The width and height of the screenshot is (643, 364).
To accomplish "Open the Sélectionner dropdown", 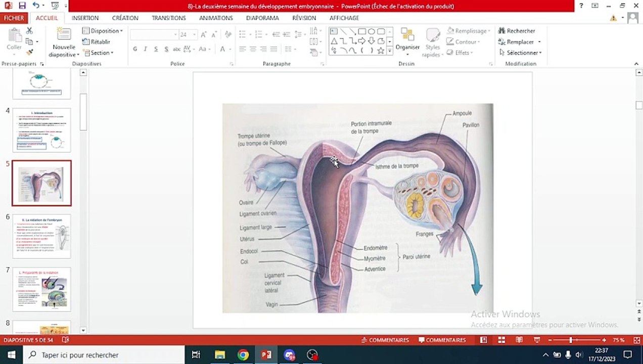I will click(520, 53).
